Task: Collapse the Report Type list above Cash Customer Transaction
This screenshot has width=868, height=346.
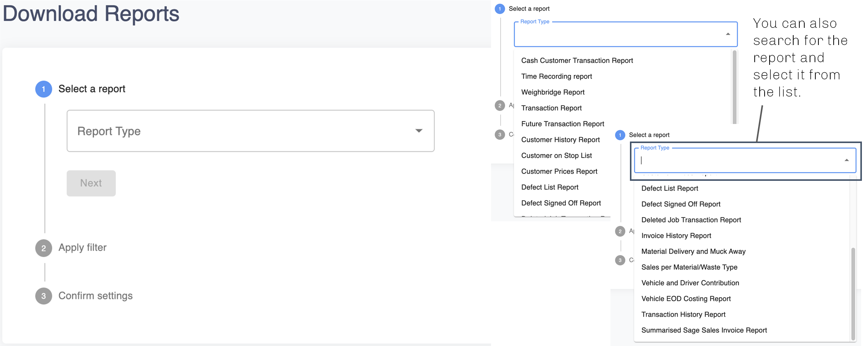Action: 728,34
